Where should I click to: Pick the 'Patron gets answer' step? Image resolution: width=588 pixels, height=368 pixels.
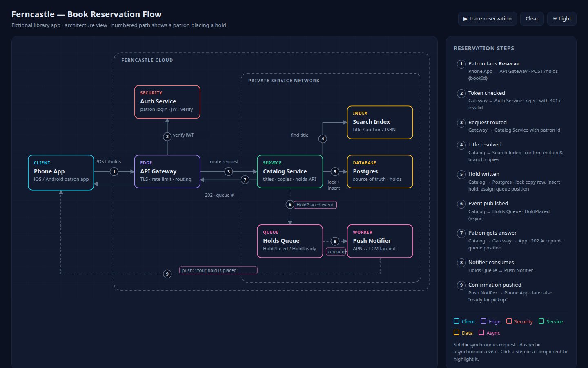511,240
